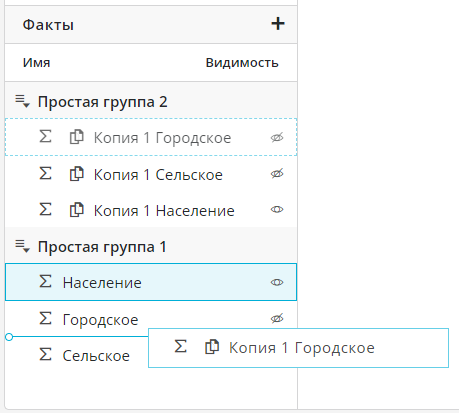Click copy icon next to Копия 1 Сельское
This screenshot has height=413, width=459.
click(77, 174)
